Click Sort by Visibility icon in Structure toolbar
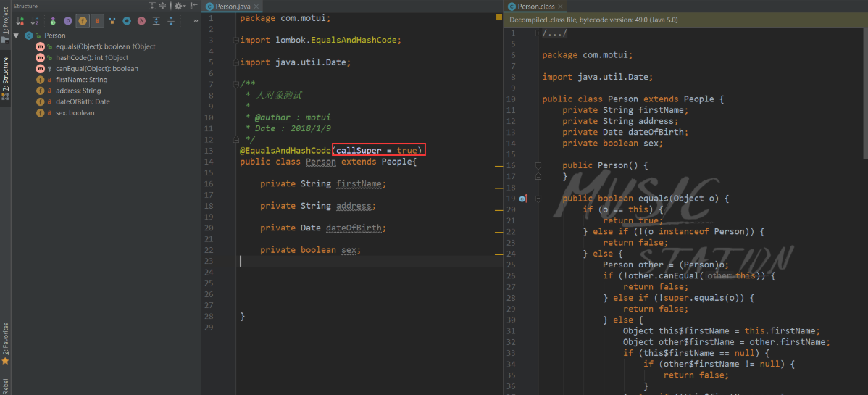 (x=20, y=21)
